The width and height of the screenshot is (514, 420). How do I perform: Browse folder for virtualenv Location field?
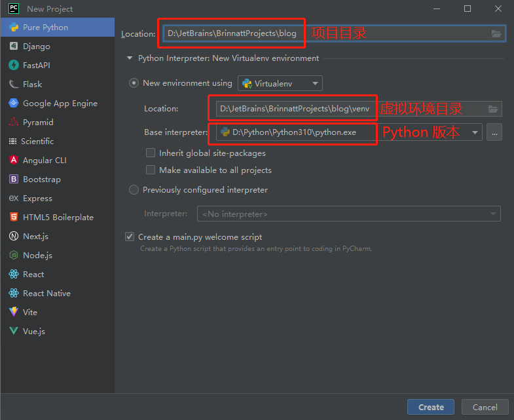[493, 109]
